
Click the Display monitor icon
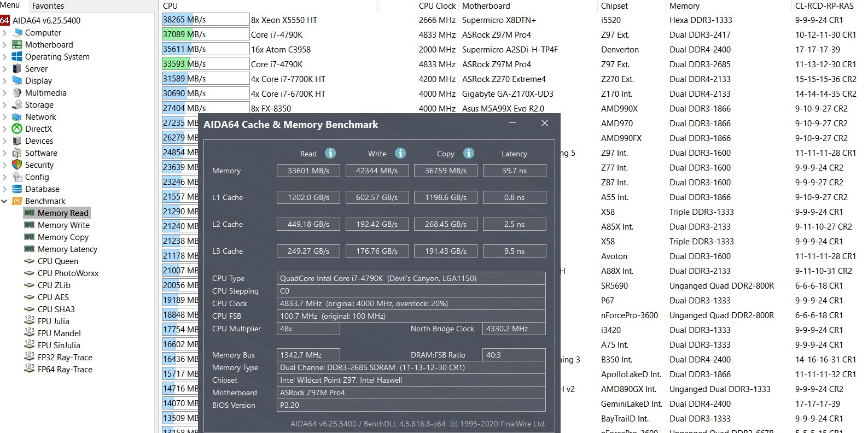(18, 81)
